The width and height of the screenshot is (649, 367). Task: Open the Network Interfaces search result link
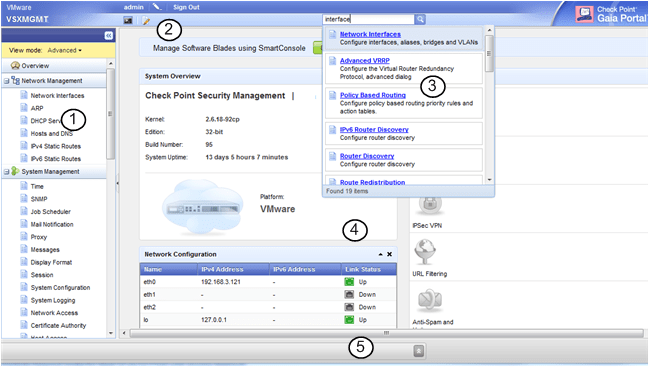(x=370, y=34)
